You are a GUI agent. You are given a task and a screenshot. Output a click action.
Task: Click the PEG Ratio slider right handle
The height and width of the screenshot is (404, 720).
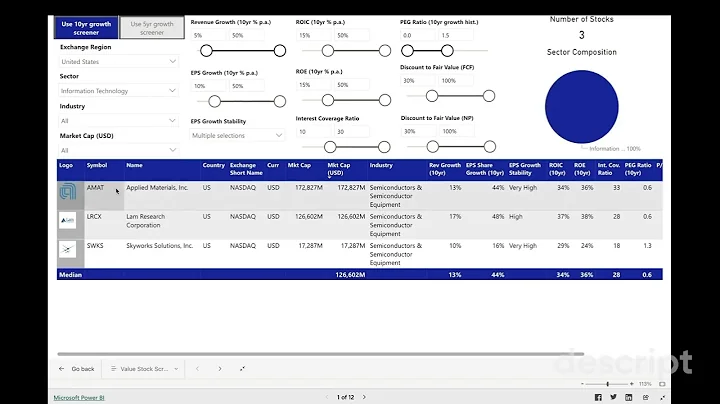[447, 50]
